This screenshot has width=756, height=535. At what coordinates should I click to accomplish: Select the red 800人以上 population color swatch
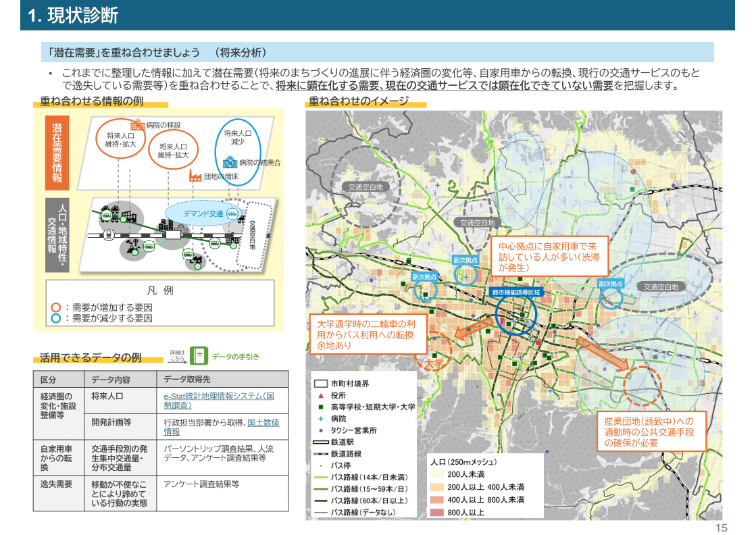[436, 511]
